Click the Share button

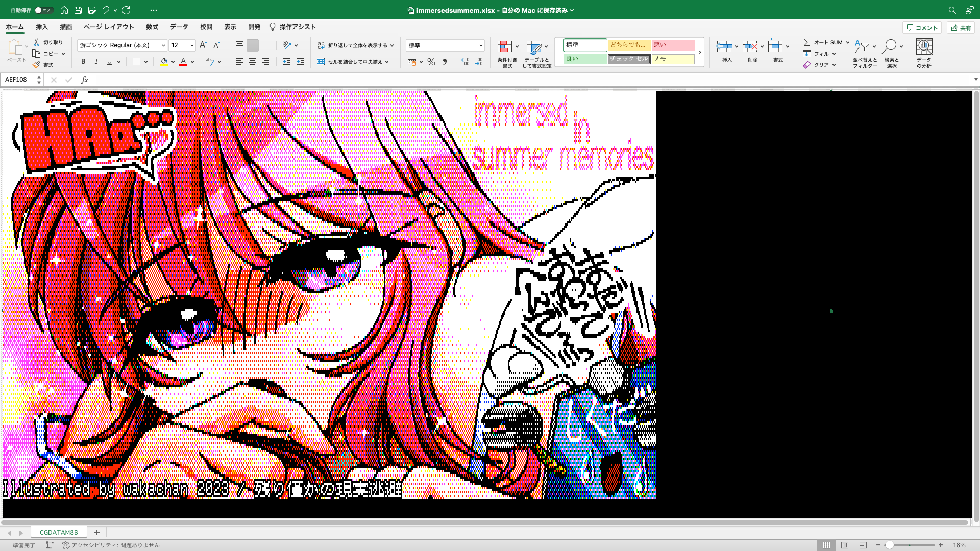click(961, 28)
